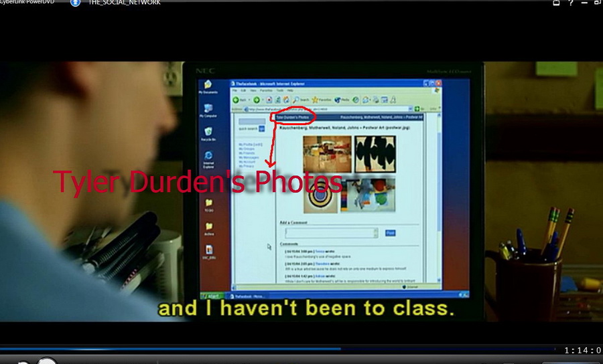Open the My Account sidebar link
Image resolution: width=603 pixels, height=364 pixels.
coord(247,162)
